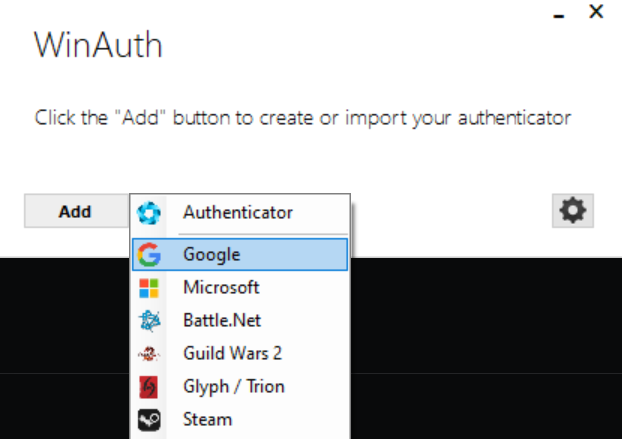Pick the "Steam" menu label
This screenshot has height=439, width=622.
click(207, 420)
